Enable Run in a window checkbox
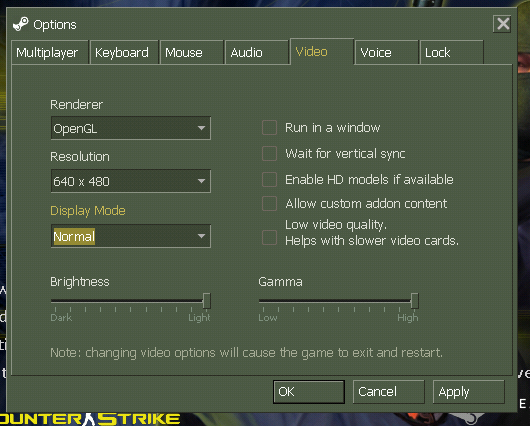The width and height of the screenshot is (530, 426). click(x=269, y=128)
